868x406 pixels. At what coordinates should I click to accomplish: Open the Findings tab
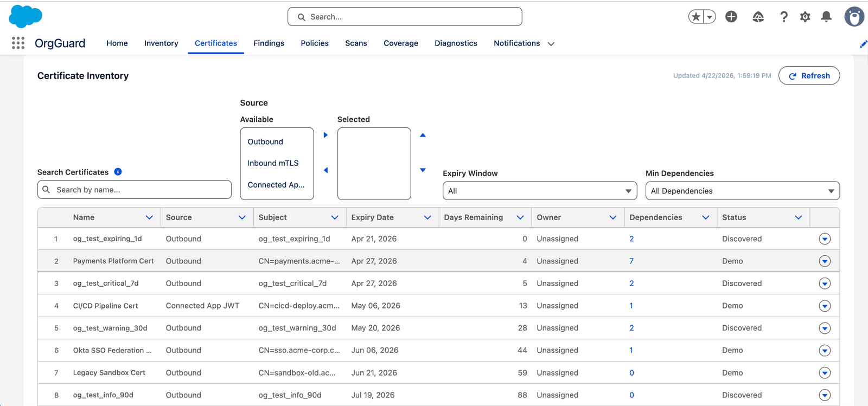pyautogui.click(x=269, y=43)
